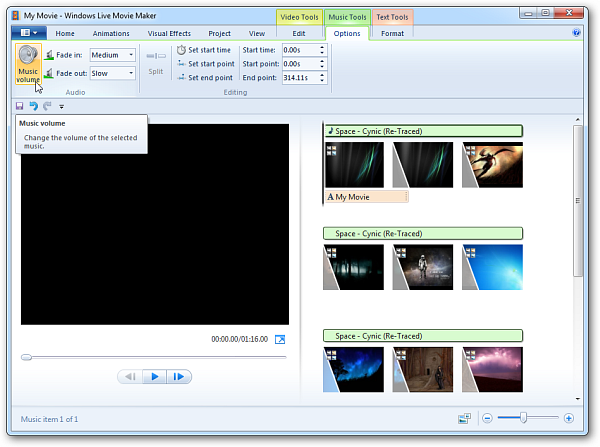
Task: Expand the Fade in dropdown
Action: click(x=131, y=55)
